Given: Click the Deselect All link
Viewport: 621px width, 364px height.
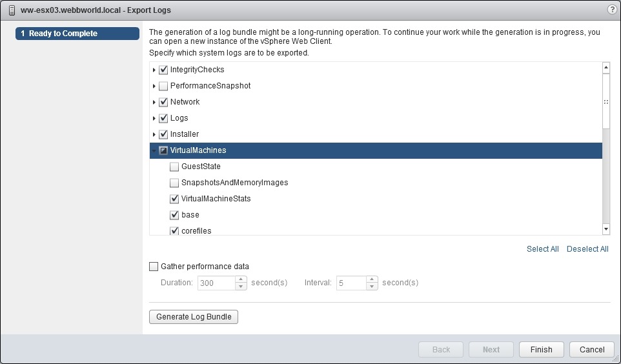Looking at the screenshot, I should 587,249.
